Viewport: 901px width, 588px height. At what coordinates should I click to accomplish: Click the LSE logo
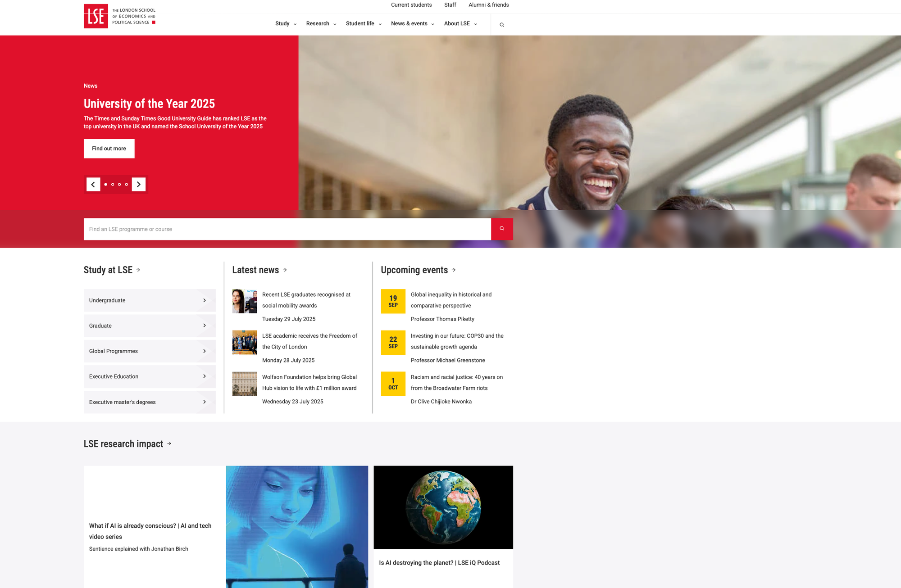[119, 17]
